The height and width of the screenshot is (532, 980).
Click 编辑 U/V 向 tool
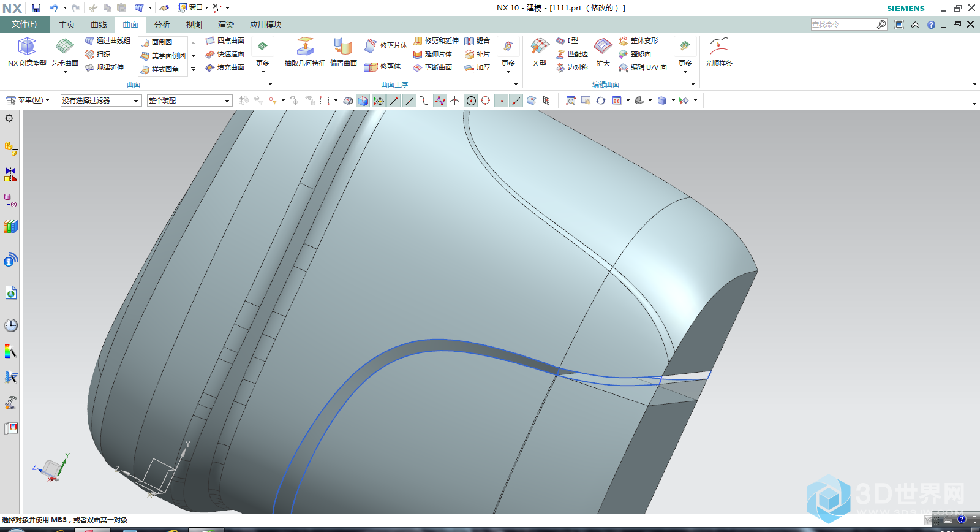pyautogui.click(x=643, y=67)
